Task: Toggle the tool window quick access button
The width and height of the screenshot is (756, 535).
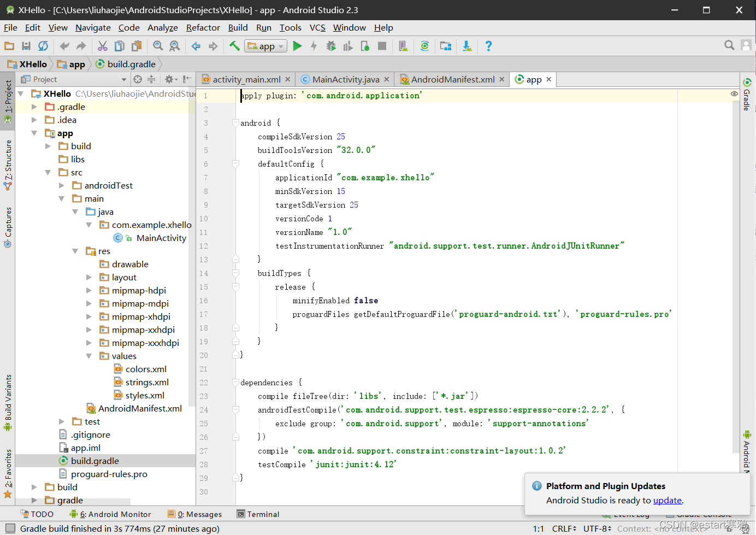Action: click(x=10, y=528)
